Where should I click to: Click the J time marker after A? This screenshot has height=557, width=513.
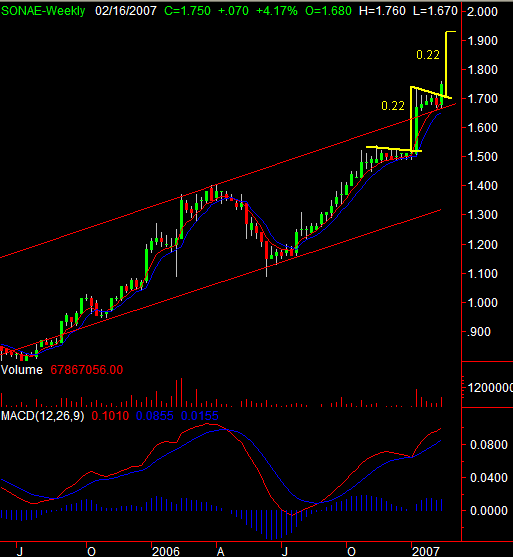coord(285,551)
